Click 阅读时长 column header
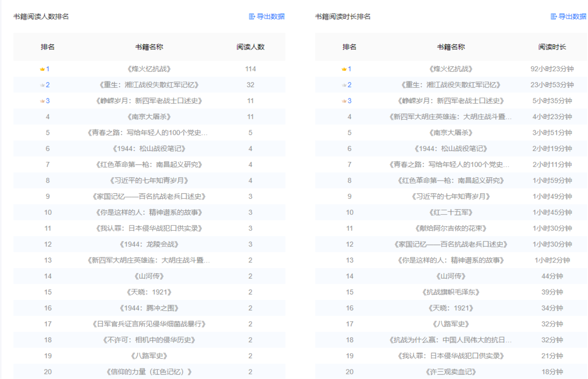This screenshot has width=588, height=379. tap(552, 47)
